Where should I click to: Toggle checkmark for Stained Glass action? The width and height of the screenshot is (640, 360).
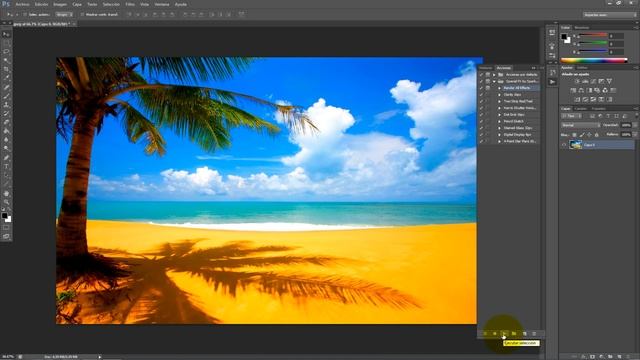[x=481, y=128]
